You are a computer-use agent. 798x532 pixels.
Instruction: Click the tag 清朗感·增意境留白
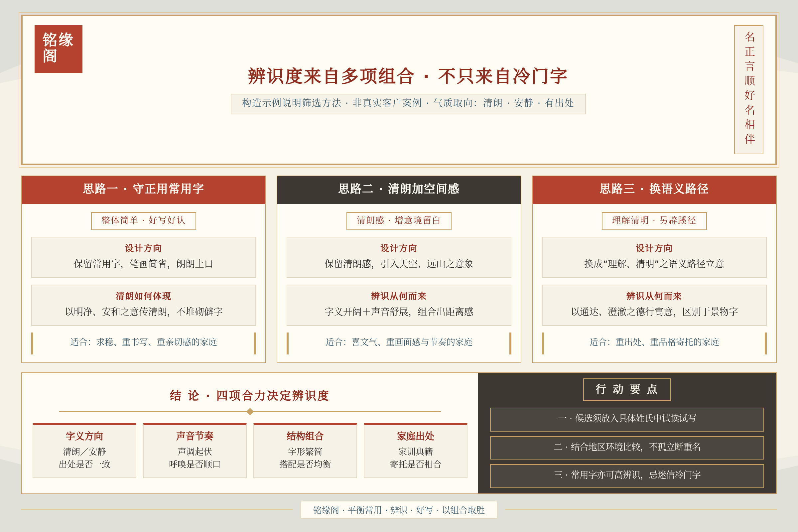[x=399, y=221]
